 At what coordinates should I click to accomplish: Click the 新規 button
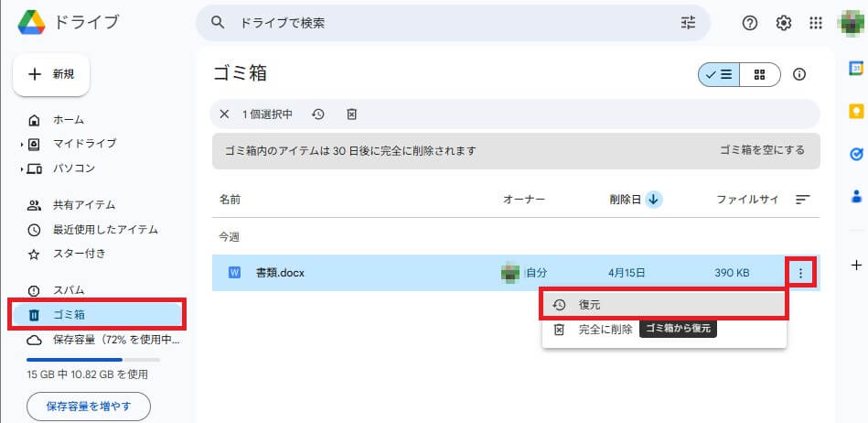[x=51, y=74]
